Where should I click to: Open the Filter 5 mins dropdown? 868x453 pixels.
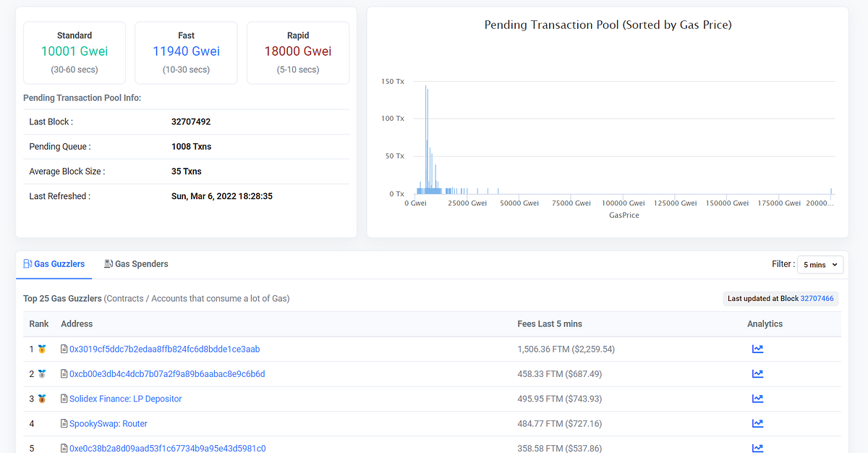coord(820,265)
